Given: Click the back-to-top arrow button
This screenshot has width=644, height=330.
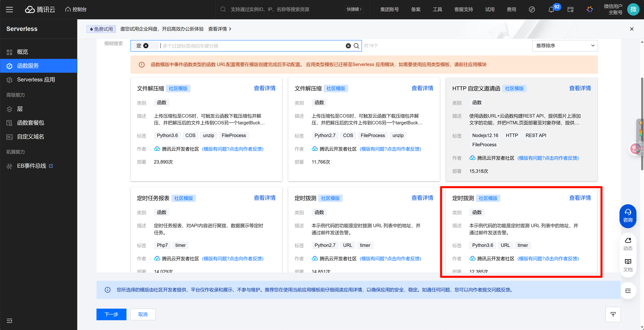Looking at the screenshot, I should [613, 314].
